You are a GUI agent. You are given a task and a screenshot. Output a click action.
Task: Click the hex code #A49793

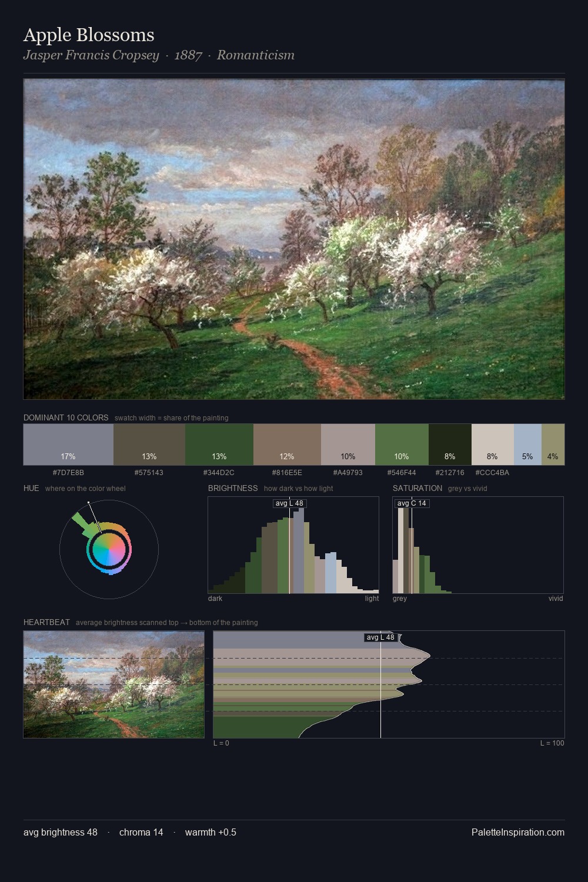(348, 472)
